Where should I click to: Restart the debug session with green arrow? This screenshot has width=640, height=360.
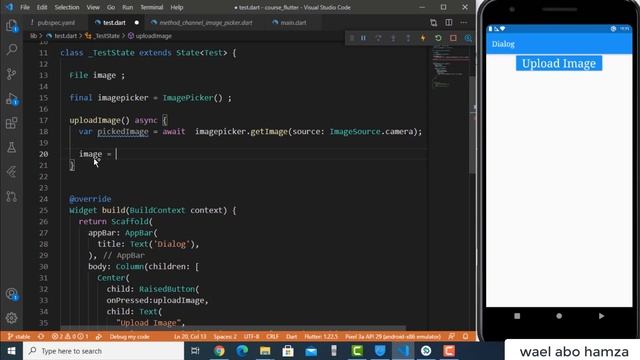pyautogui.click(x=438, y=38)
